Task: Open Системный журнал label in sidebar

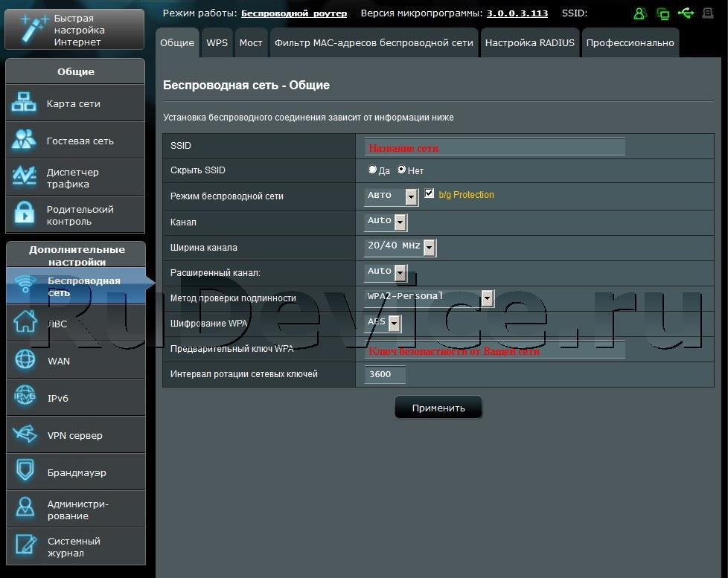Action: click(x=74, y=547)
